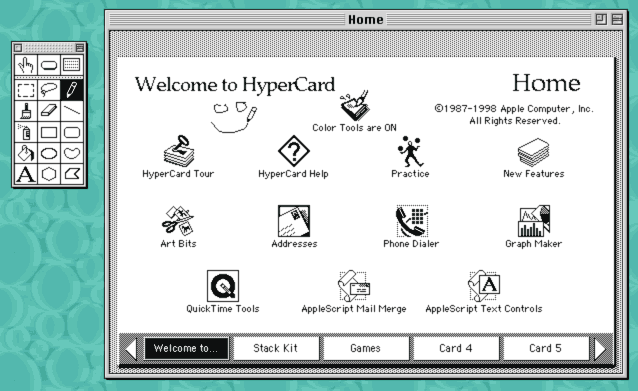Select the Line tool
This screenshot has height=391, width=638.
72,111
